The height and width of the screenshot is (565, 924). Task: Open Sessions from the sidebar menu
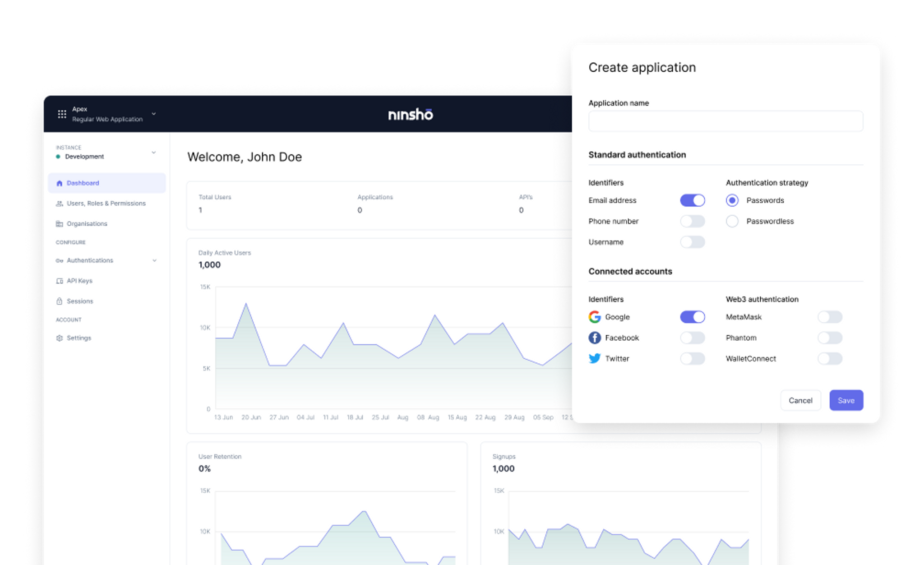[x=80, y=301]
